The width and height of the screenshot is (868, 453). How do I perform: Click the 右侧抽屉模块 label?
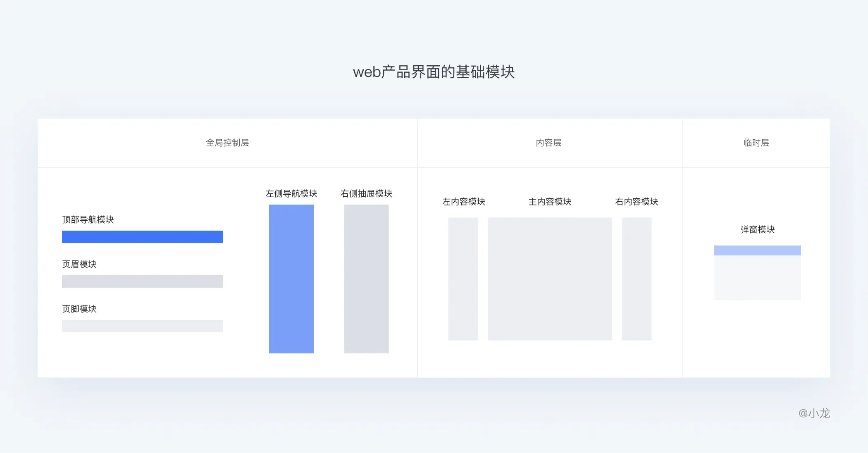pyautogui.click(x=366, y=193)
